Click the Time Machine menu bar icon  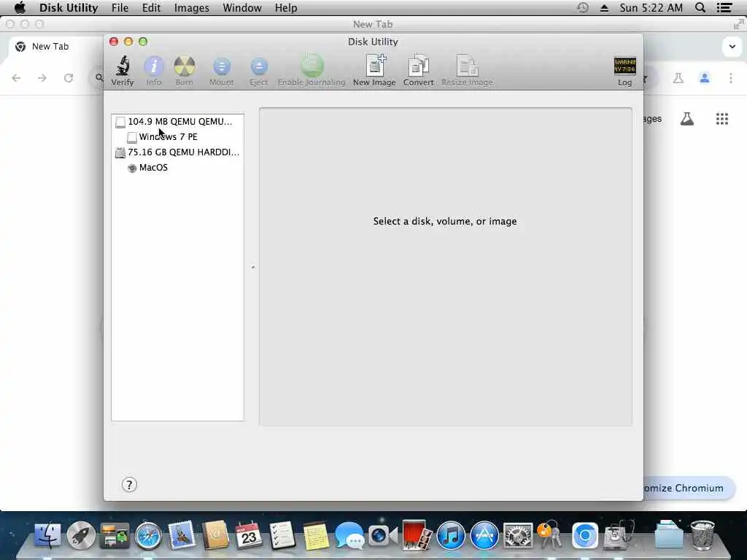pos(583,7)
